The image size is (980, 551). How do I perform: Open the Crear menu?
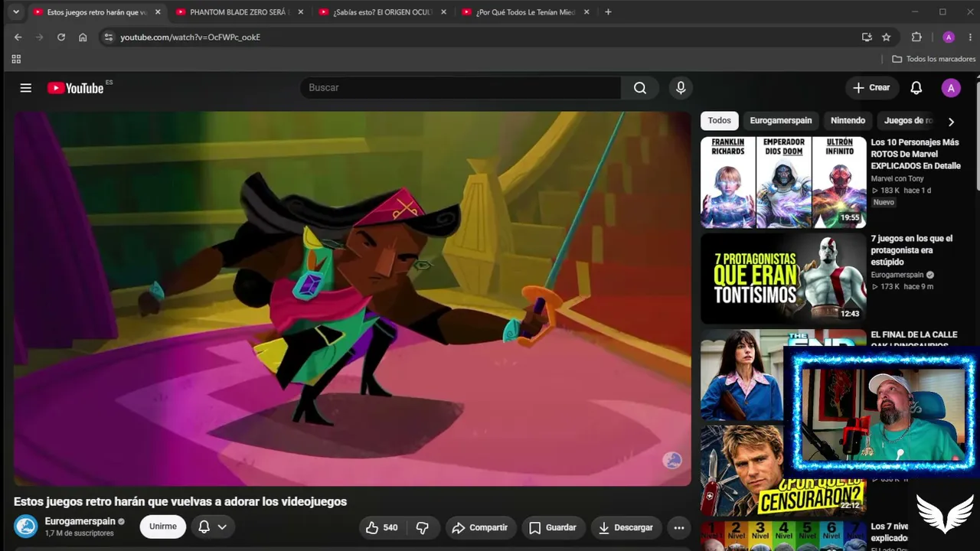871,88
